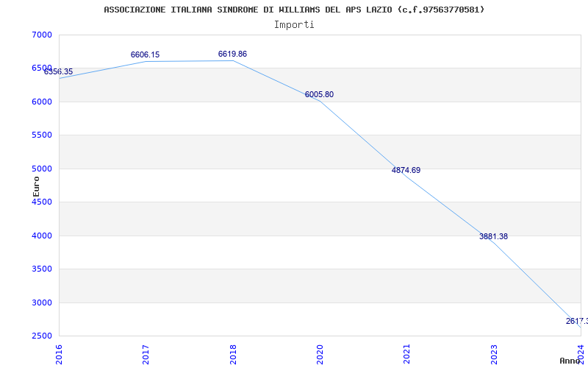This screenshot has height=368, width=588.
Task: Click the 6356.35 data label at 2016
Action: click(x=59, y=71)
